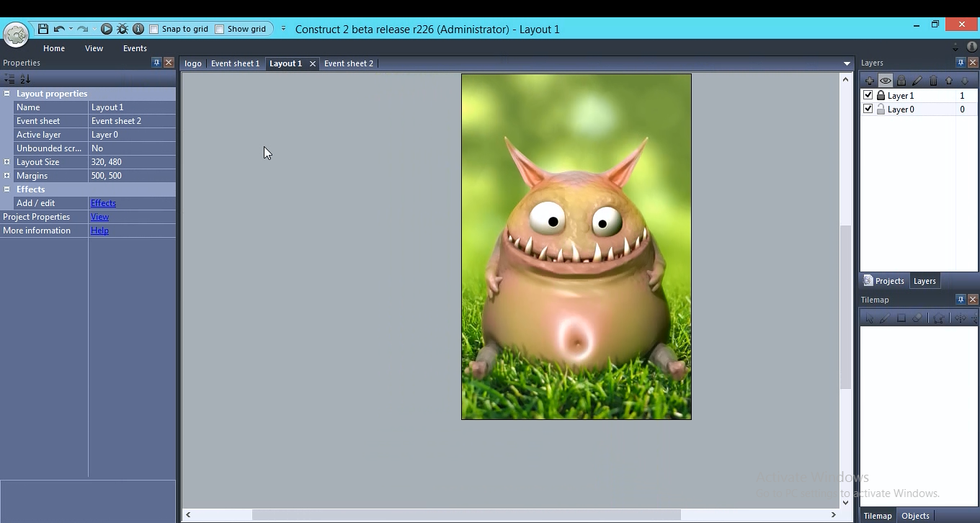This screenshot has height=523, width=980.
Task: Select the Tilemap pointer tool
Action: coord(869,318)
